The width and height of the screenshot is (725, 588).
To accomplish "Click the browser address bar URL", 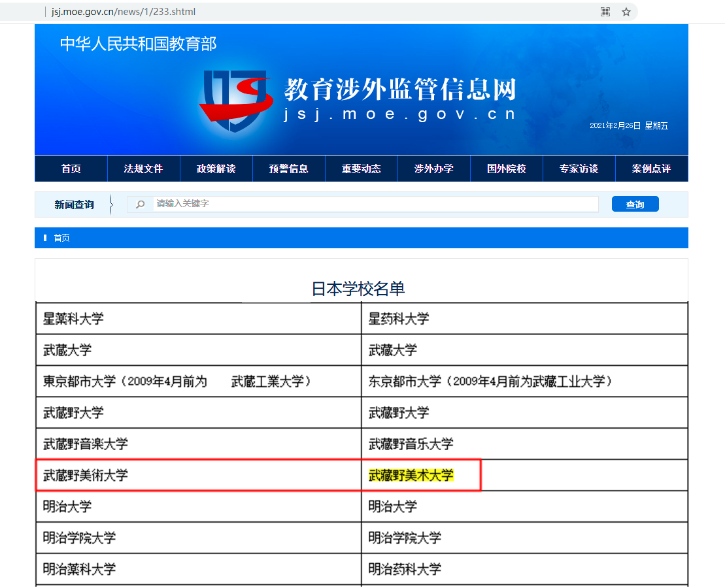I will pyautogui.click(x=124, y=12).
